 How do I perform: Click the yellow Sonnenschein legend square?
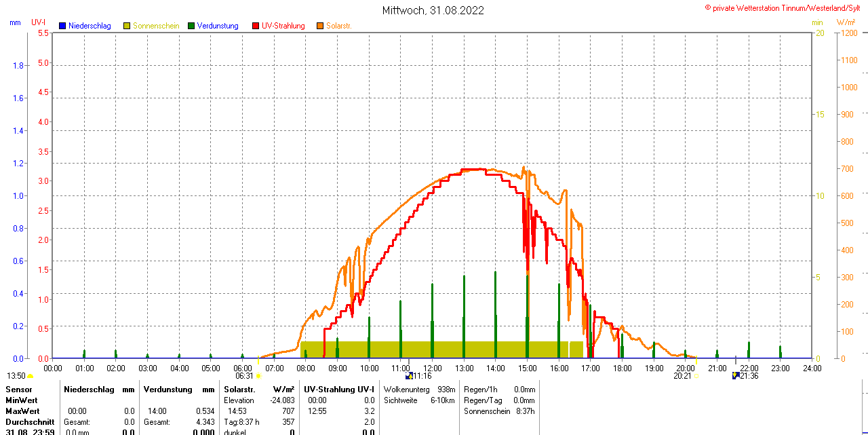pyautogui.click(x=127, y=26)
